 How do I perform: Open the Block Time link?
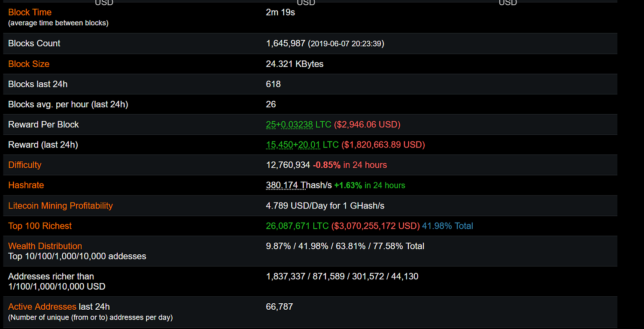point(30,12)
